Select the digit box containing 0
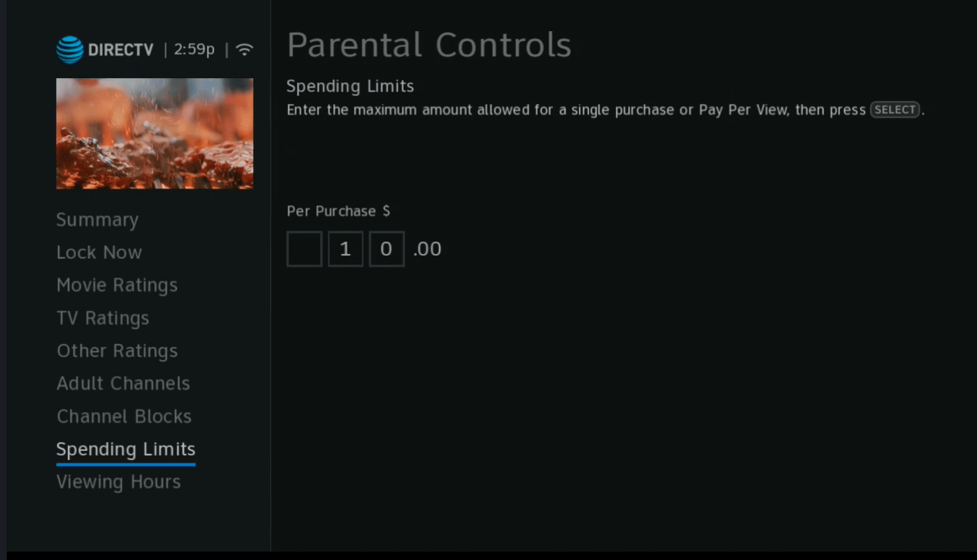This screenshot has height=560, width=977. point(386,248)
